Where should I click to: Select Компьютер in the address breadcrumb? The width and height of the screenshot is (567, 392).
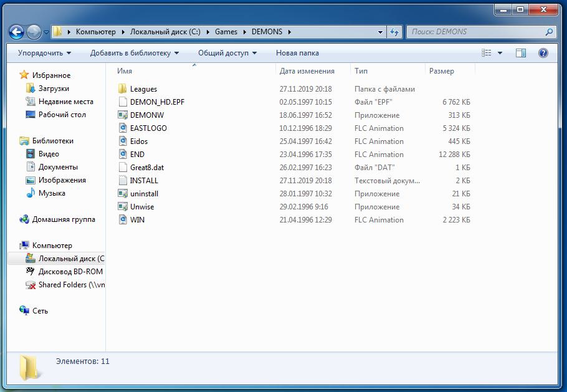point(96,32)
